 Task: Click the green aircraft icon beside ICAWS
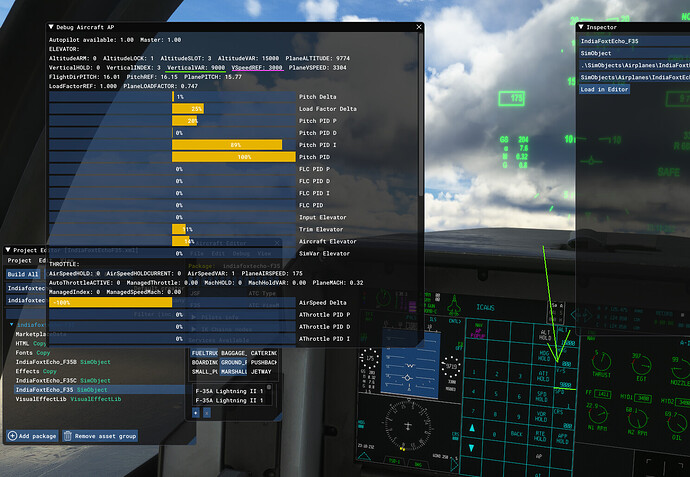coord(454,305)
